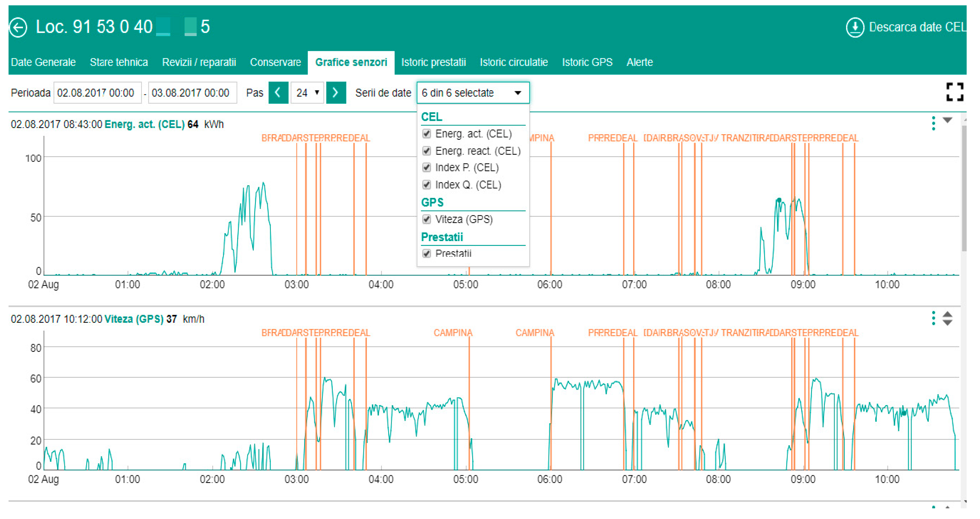Click the Energ. act. (CEL) chart title
Viewport: 980px width, 519px height.
click(144, 124)
